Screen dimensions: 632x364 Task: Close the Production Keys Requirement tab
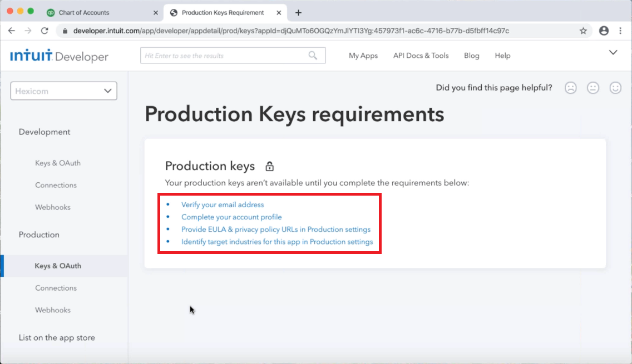click(279, 13)
